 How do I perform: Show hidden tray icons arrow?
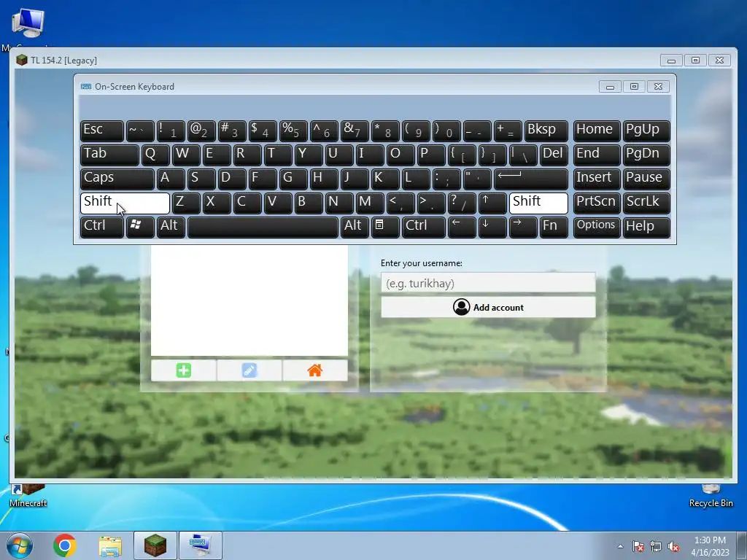pos(620,546)
